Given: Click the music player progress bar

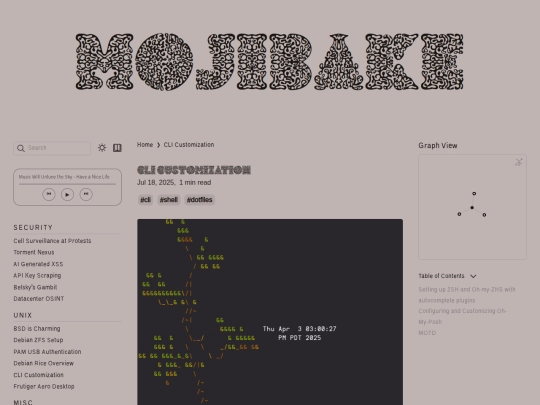Looking at the screenshot, I should click(x=68, y=184).
